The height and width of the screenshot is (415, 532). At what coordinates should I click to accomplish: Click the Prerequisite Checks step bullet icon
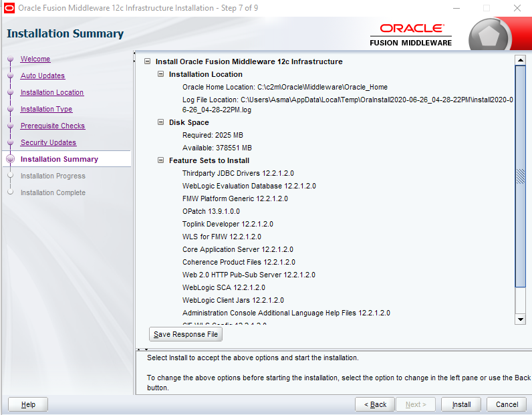[x=11, y=126]
